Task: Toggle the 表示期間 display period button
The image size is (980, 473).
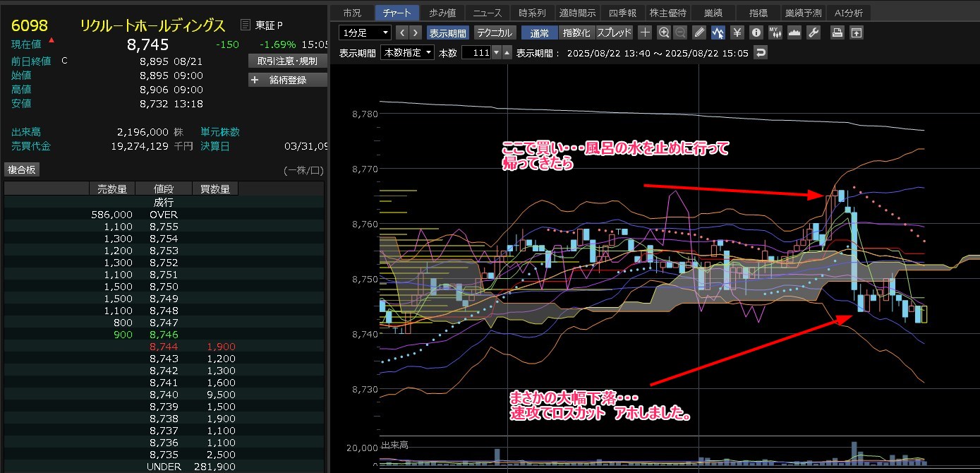Action: pos(447,32)
